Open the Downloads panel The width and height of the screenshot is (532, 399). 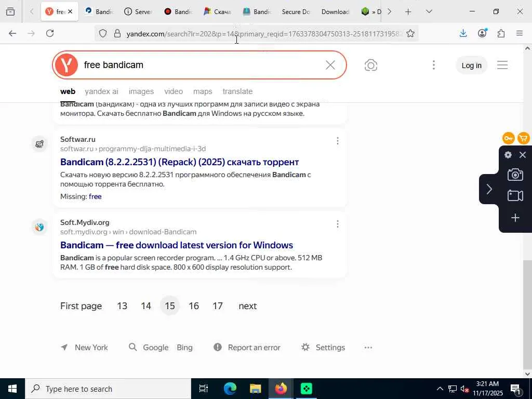pyautogui.click(x=463, y=33)
